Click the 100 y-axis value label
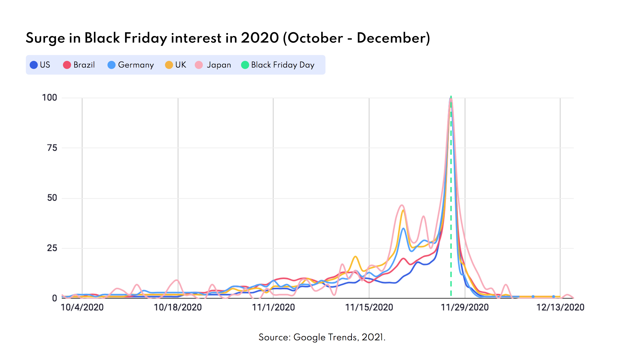Image resolution: width=644 pixels, height=362 pixels. pyautogui.click(x=50, y=98)
